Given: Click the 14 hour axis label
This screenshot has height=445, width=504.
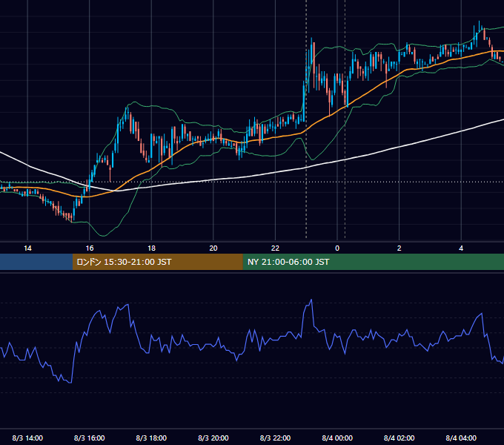Looking at the screenshot, I should 27,248.
